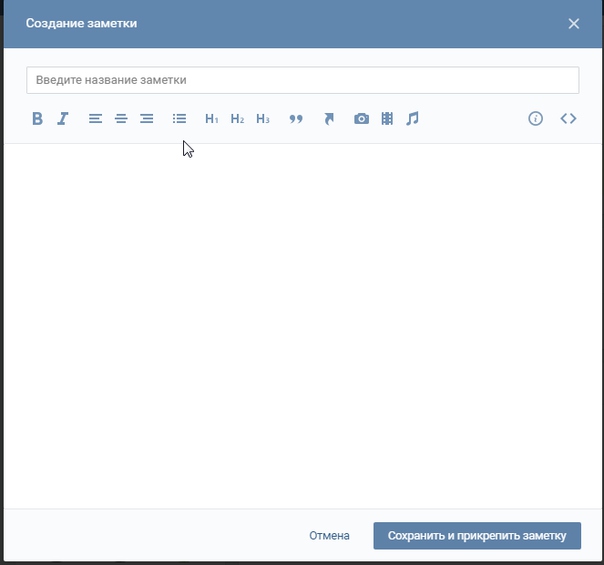Align text to the left
604x565 pixels.
pos(95,119)
